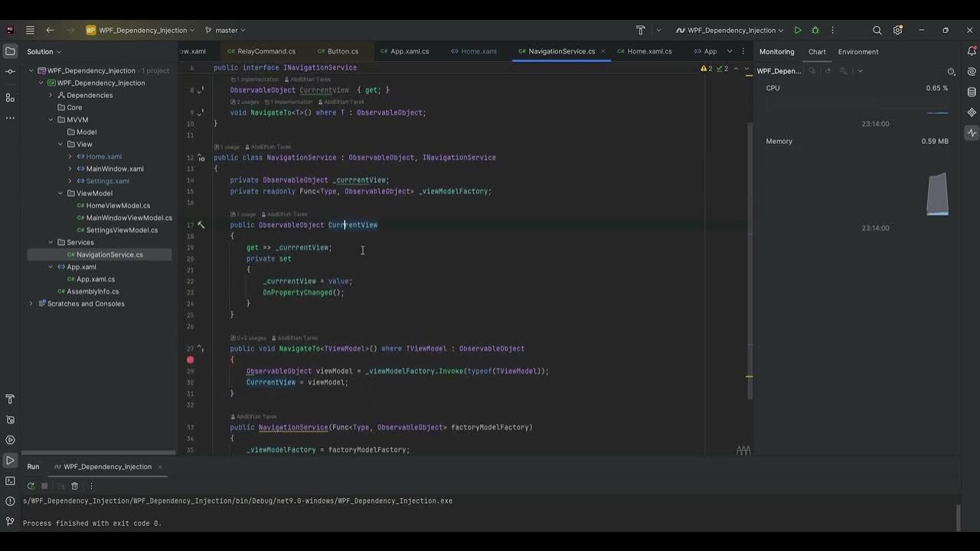Click the '1 usage' hint above NavigationService class
Screen dimensions: 980x551
(228, 147)
